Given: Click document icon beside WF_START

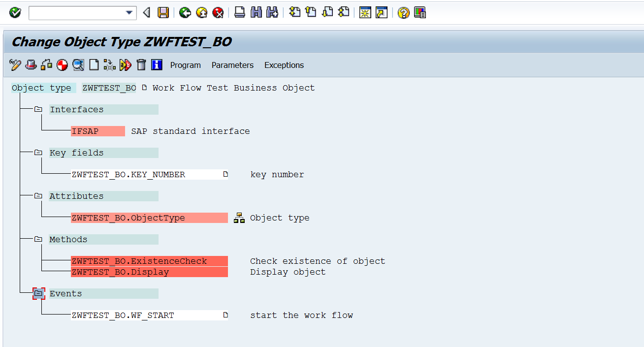Looking at the screenshot, I should 225,315.
